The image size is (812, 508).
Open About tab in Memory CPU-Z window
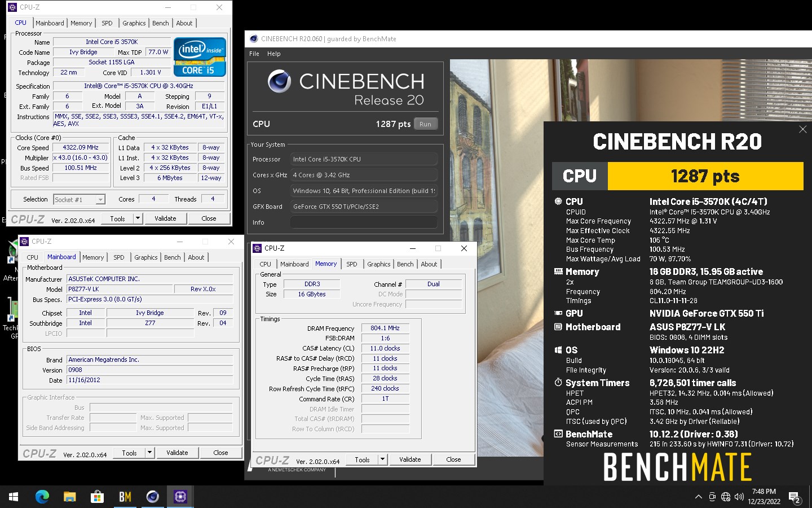click(429, 264)
